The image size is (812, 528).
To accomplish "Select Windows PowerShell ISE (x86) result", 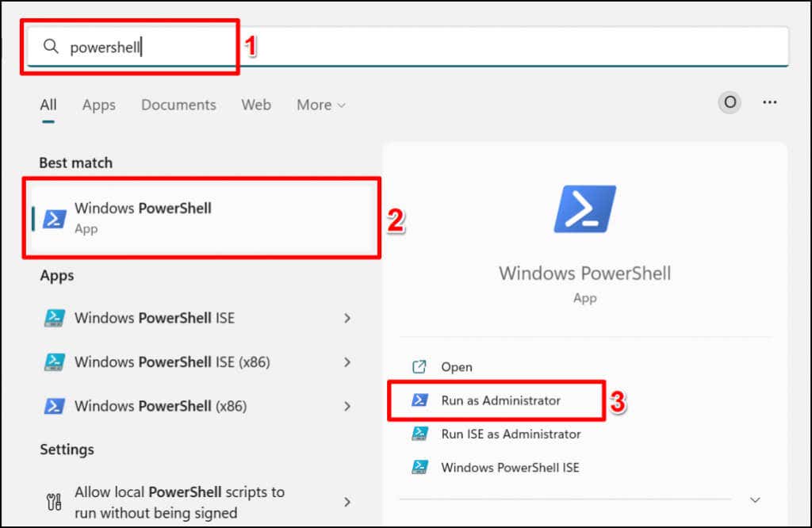I will pyautogui.click(x=197, y=362).
